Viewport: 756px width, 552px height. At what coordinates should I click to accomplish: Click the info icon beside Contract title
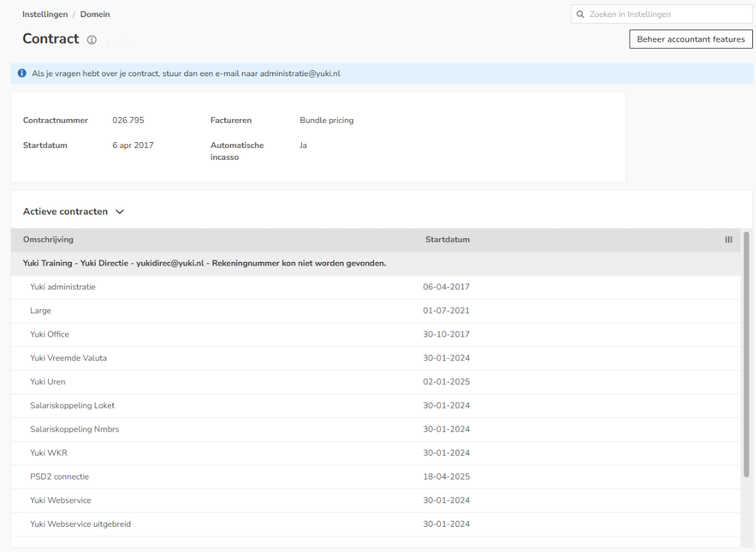[92, 40]
